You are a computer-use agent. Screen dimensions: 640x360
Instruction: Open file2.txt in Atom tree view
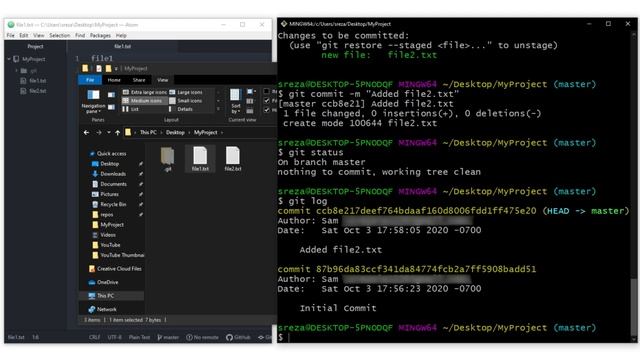[33, 91]
